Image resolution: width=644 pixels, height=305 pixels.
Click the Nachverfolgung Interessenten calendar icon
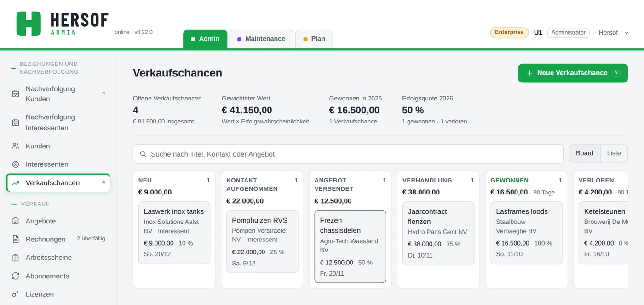tap(16, 123)
